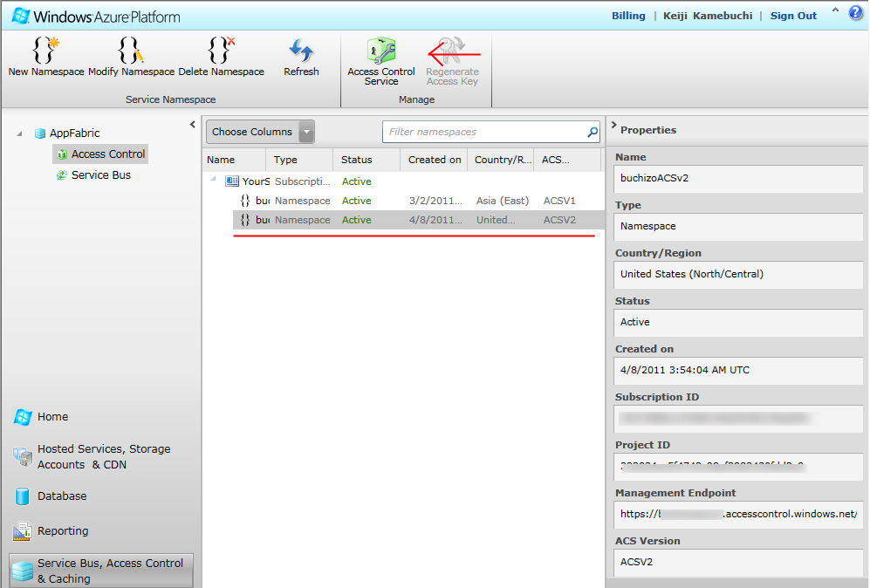Open the Database section
This screenshot has height=588, width=870.
coord(62,496)
